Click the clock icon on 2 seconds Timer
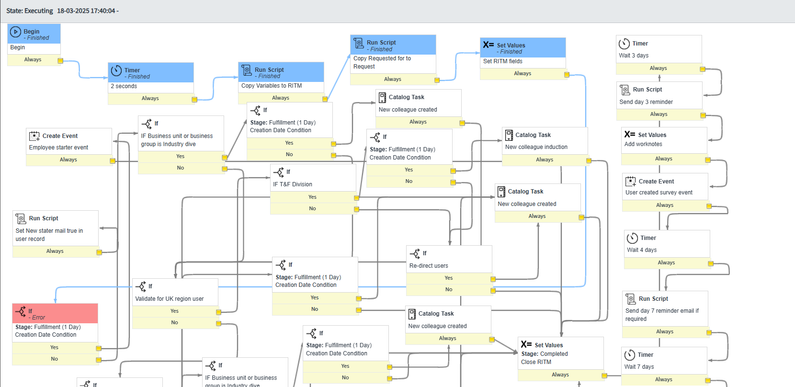The image size is (795, 387). 116,71
